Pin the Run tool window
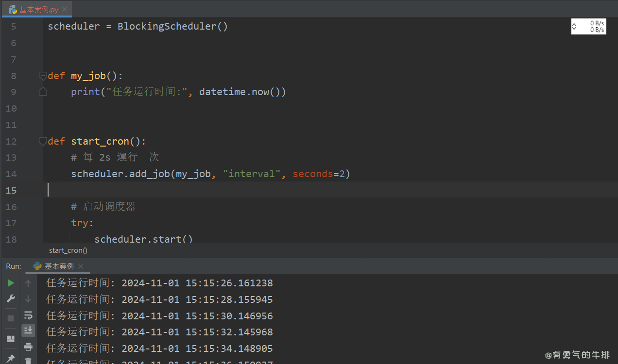Viewport: 618px width, 364px height. pyautogui.click(x=10, y=359)
